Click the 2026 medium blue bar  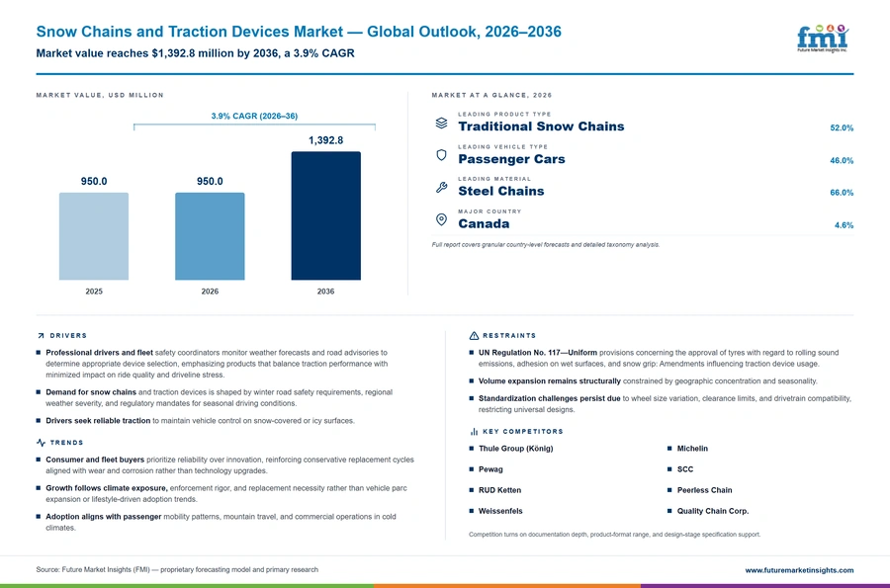210,236
